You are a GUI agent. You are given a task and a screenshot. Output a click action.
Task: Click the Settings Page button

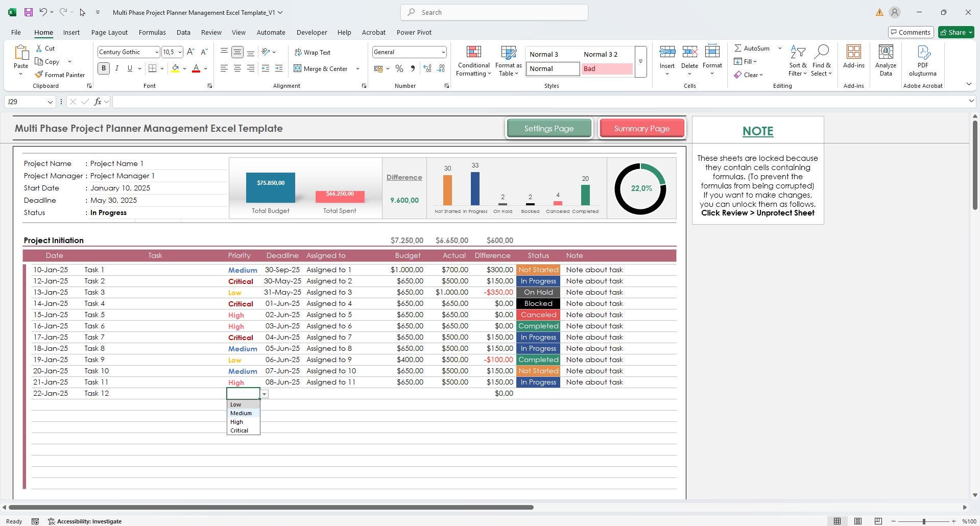coord(549,128)
